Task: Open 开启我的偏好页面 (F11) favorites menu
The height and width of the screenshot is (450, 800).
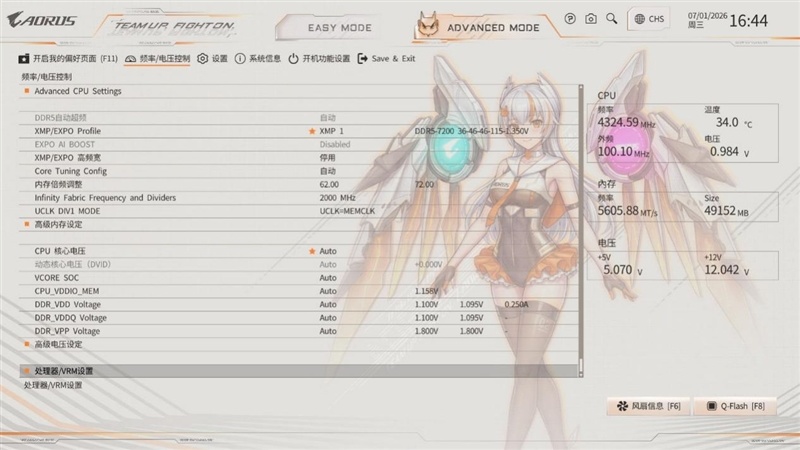Action: click(x=68, y=59)
